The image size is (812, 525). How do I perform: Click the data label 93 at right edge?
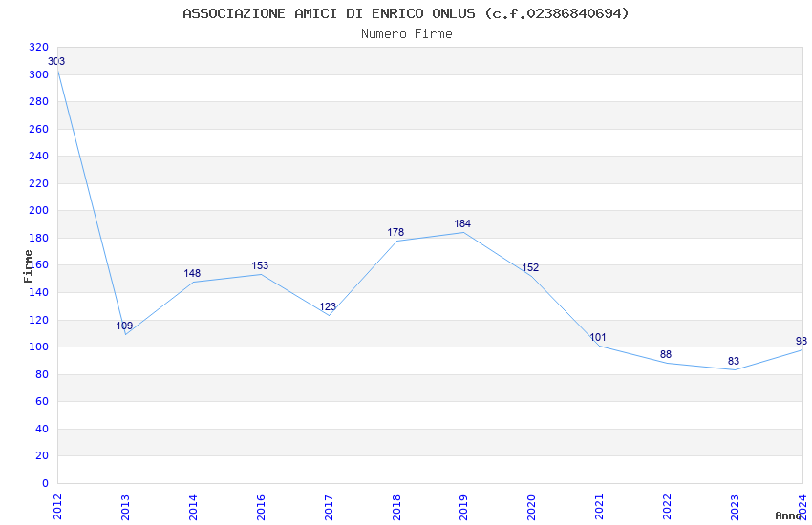coord(801,341)
